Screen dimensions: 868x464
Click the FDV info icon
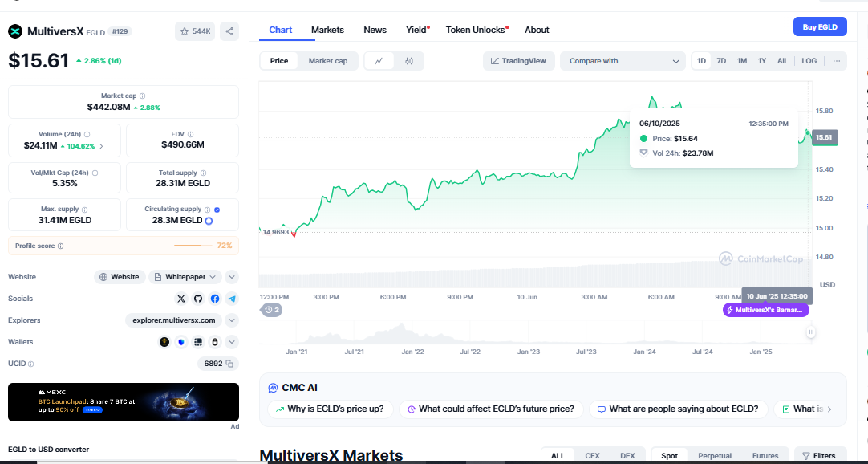click(191, 135)
